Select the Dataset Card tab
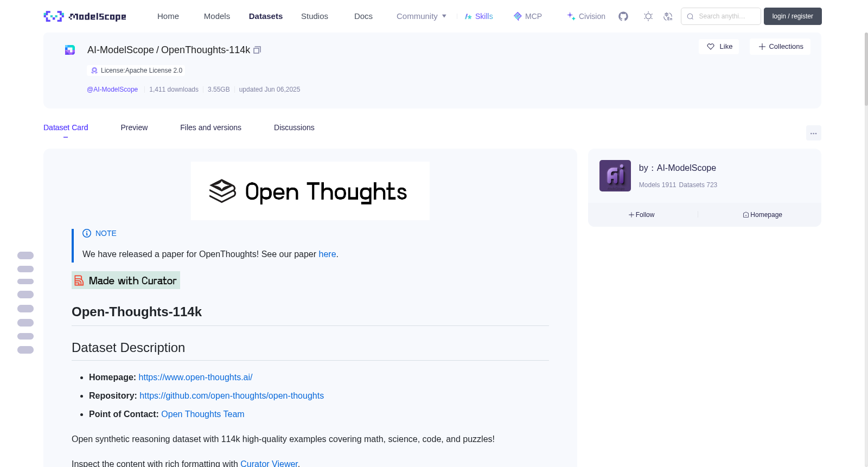 (66, 127)
